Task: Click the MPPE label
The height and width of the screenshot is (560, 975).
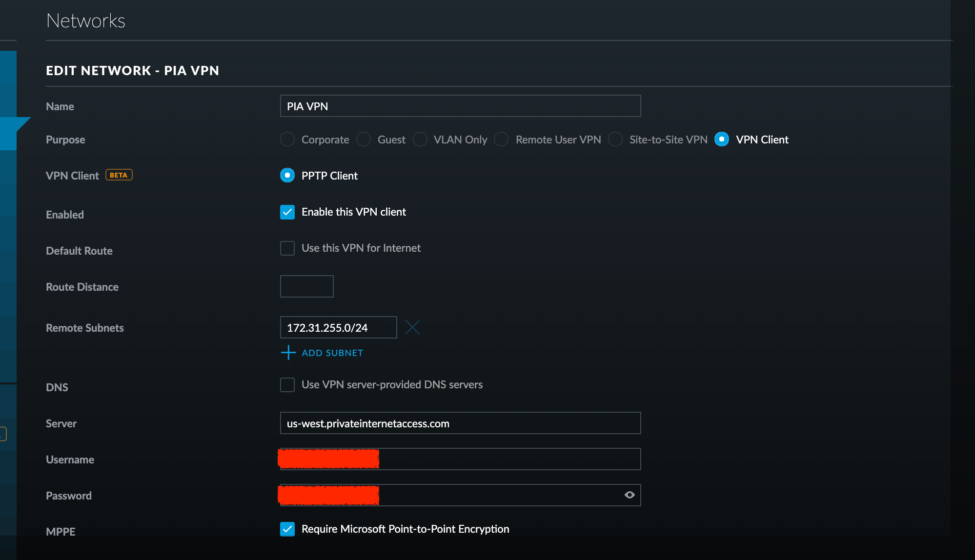Action: click(61, 532)
